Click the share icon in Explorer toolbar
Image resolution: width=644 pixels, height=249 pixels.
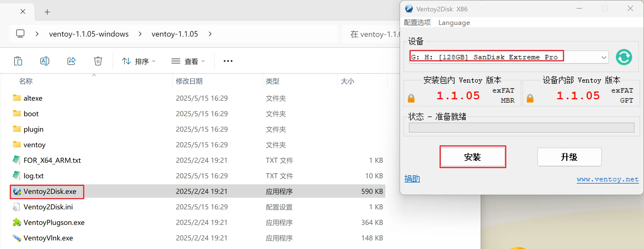[x=71, y=61]
